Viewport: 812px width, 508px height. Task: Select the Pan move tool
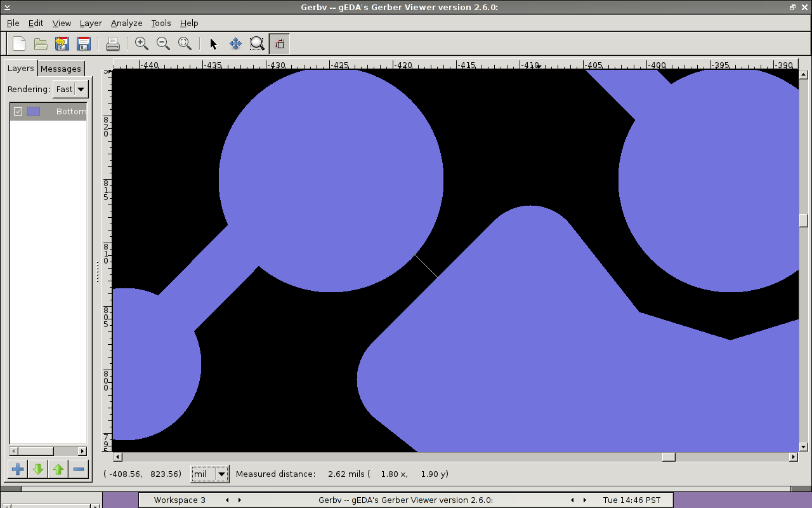tap(235, 44)
